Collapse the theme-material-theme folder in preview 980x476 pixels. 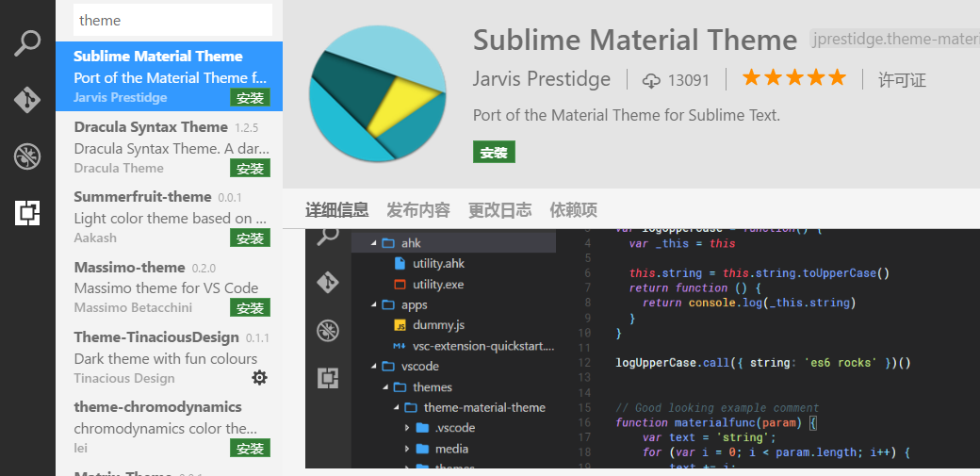click(397, 407)
